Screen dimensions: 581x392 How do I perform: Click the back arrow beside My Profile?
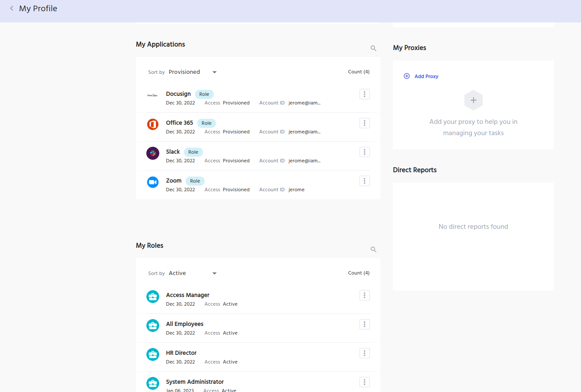pyautogui.click(x=12, y=8)
